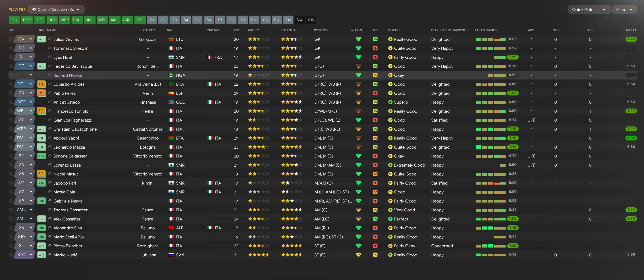The image size is (644, 280).
Task: Tick selection circle for Richard Nwoke
Action: 11,75
